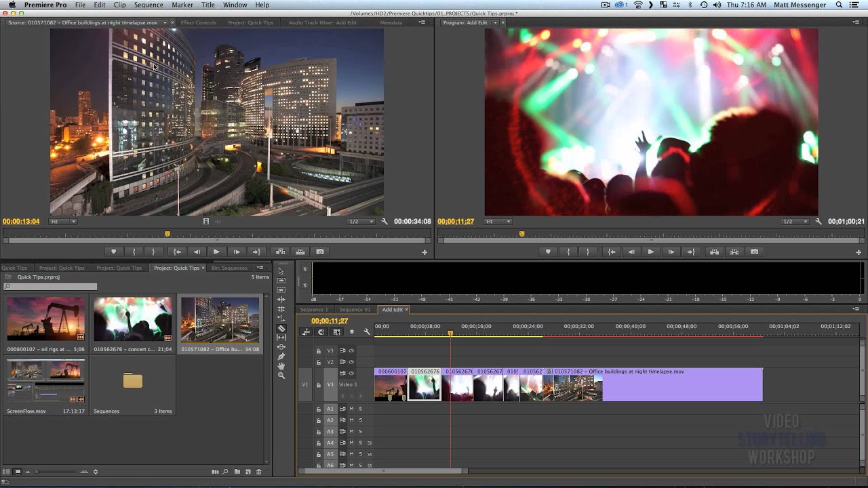The image size is (868, 488).
Task: Switch to Audio Track Mixer tab
Action: pos(322,22)
